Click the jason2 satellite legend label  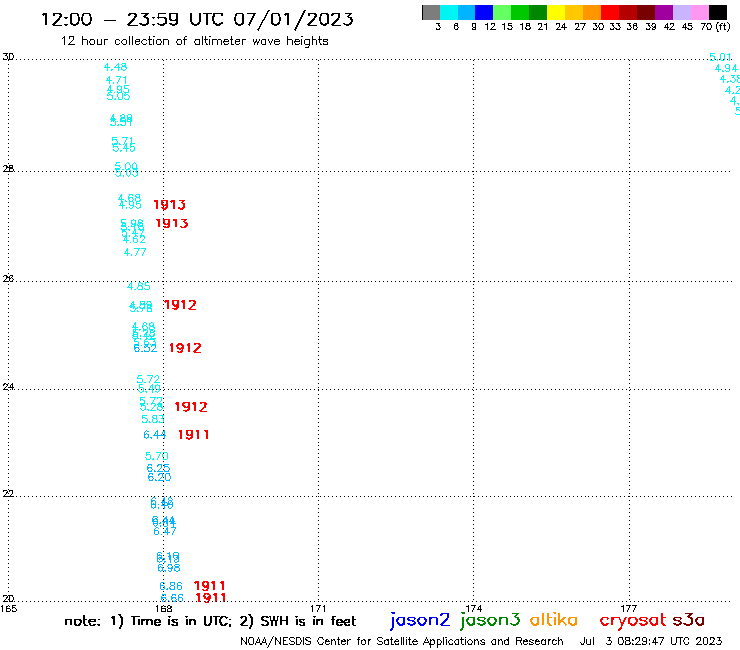coord(420,620)
